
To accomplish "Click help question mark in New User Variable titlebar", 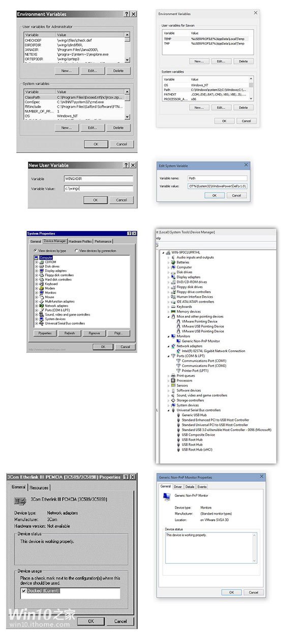I will [126, 165].
